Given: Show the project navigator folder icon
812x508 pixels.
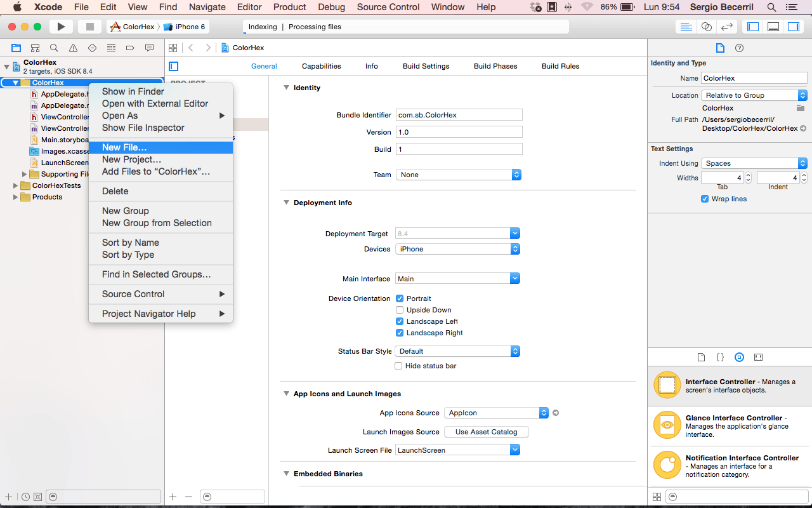Looking at the screenshot, I should pyautogui.click(x=16, y=48).
